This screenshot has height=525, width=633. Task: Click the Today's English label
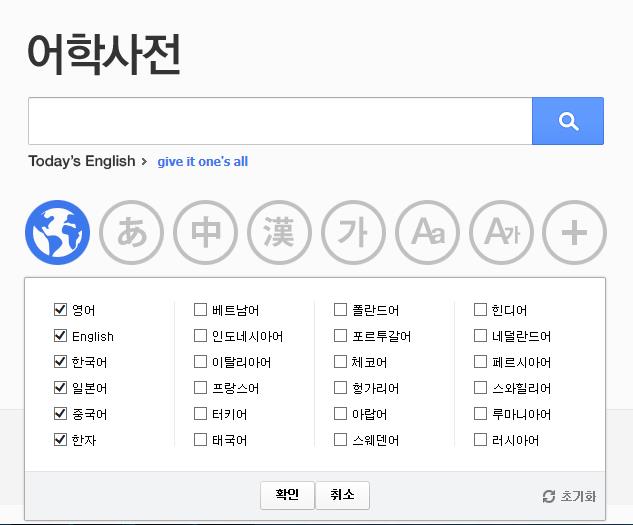[82, 161]
